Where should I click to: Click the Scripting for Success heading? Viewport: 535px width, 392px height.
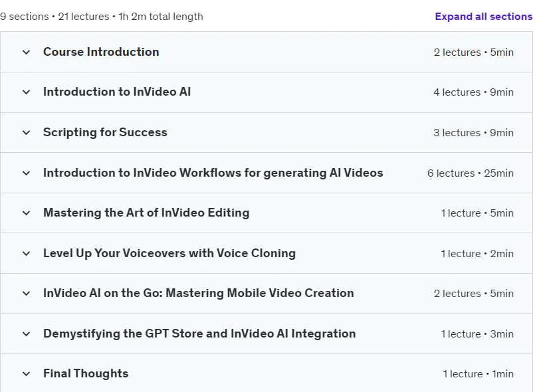click(x=105, y=132)
